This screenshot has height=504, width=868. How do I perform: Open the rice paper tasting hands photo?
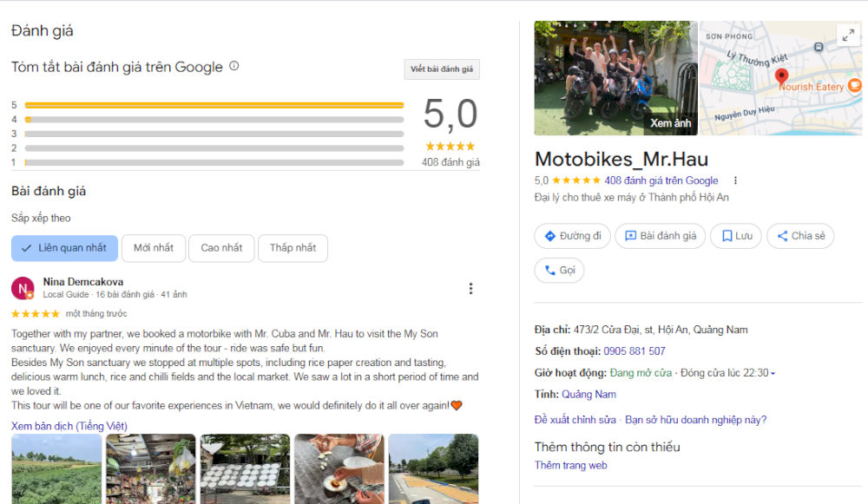(339, 468)
